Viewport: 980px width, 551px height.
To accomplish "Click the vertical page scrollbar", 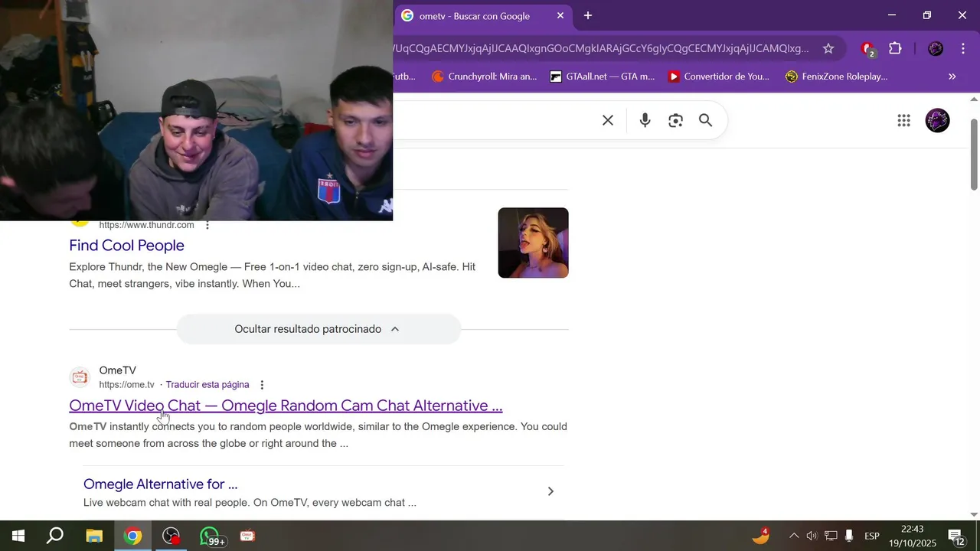I will (x=974, y=153).
